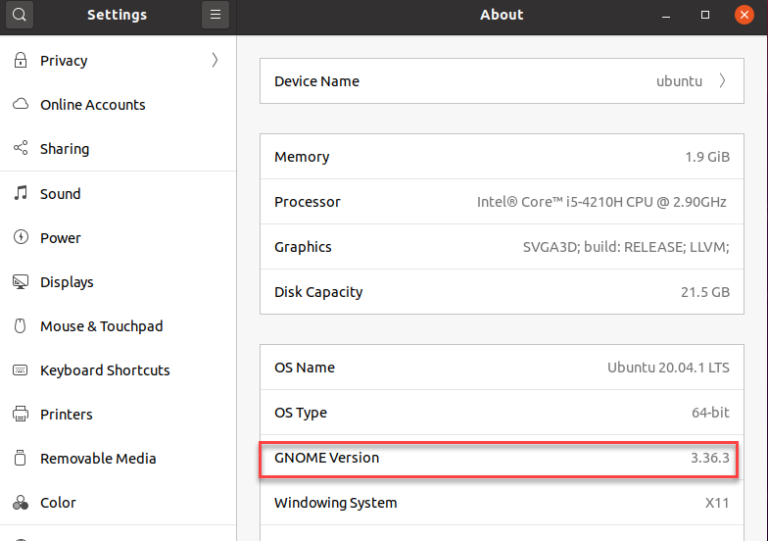Click the Processor label

pyautogui.click(x=307, y=202)
